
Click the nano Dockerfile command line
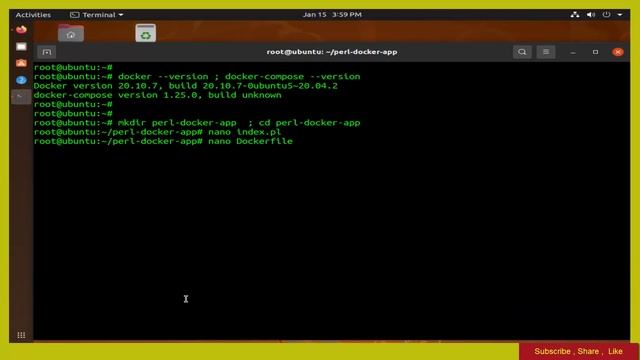(163, 141)
